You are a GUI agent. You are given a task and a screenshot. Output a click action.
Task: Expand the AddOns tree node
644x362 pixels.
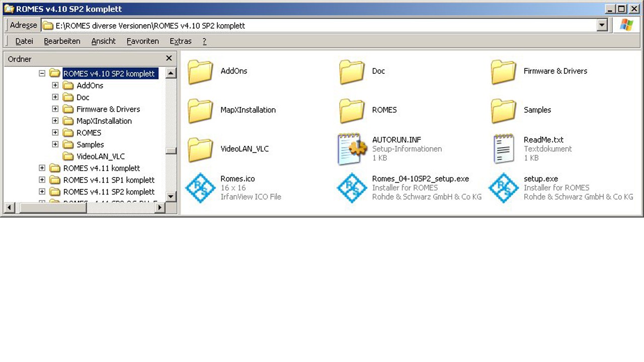[x=55, y=85]
